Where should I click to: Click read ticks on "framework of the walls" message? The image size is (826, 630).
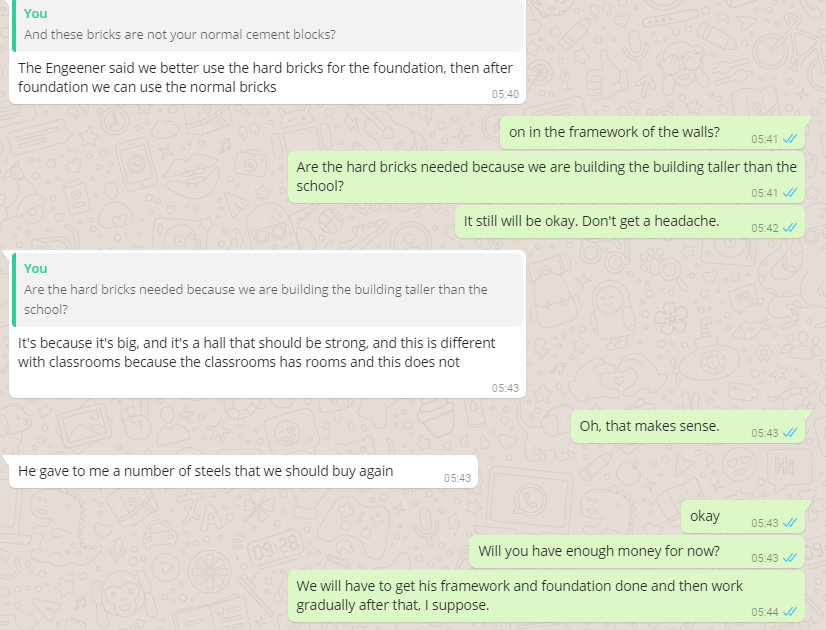pos(790,139)
